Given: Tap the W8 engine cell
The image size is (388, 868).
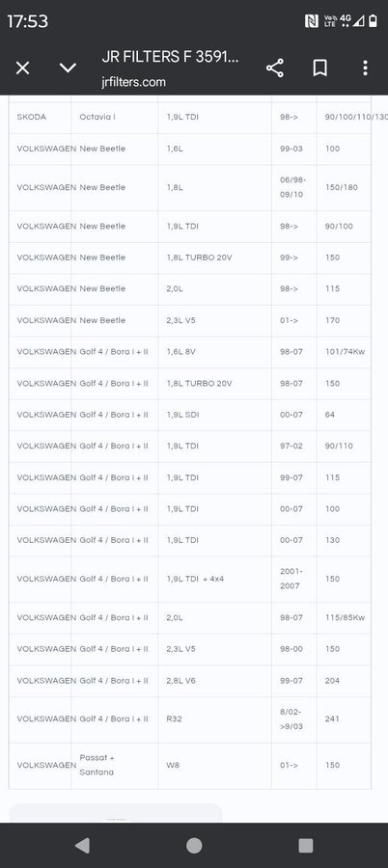Looking at the screenshot, I should tap(214, 765).
